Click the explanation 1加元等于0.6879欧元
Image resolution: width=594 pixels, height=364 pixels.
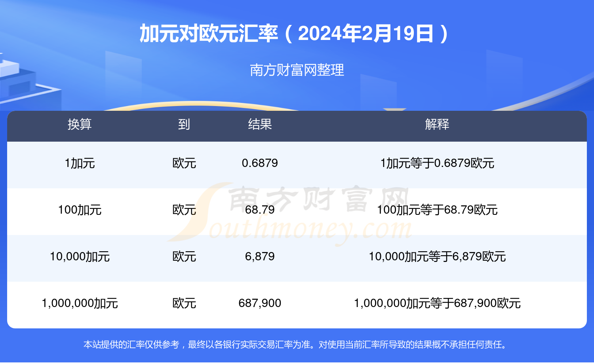437,163
